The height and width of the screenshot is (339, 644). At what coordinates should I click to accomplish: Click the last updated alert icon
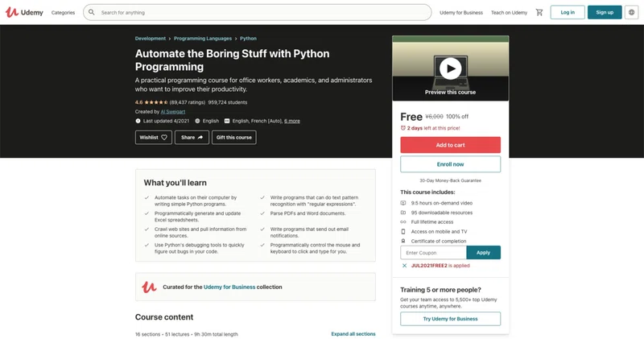tap(138, 121)
